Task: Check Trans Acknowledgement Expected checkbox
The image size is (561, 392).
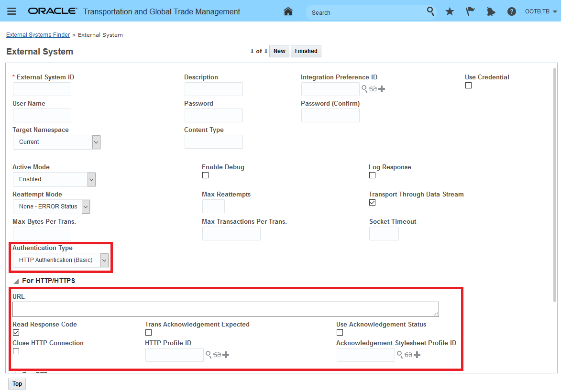Action: coord(148,333)
